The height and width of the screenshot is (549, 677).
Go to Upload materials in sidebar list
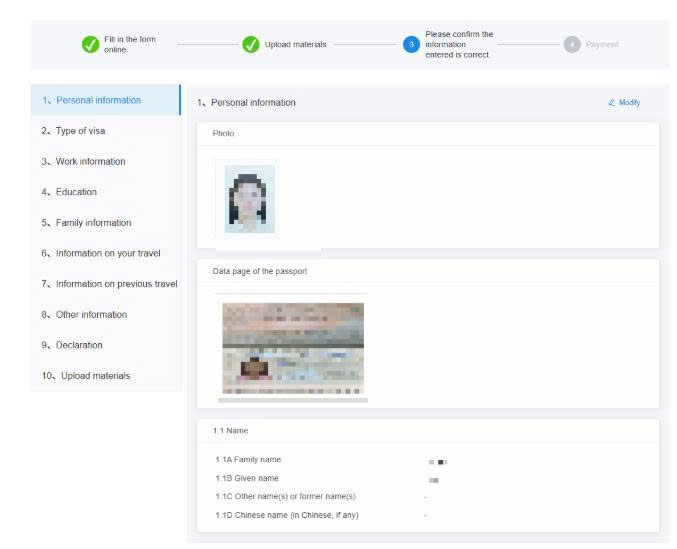106,376
